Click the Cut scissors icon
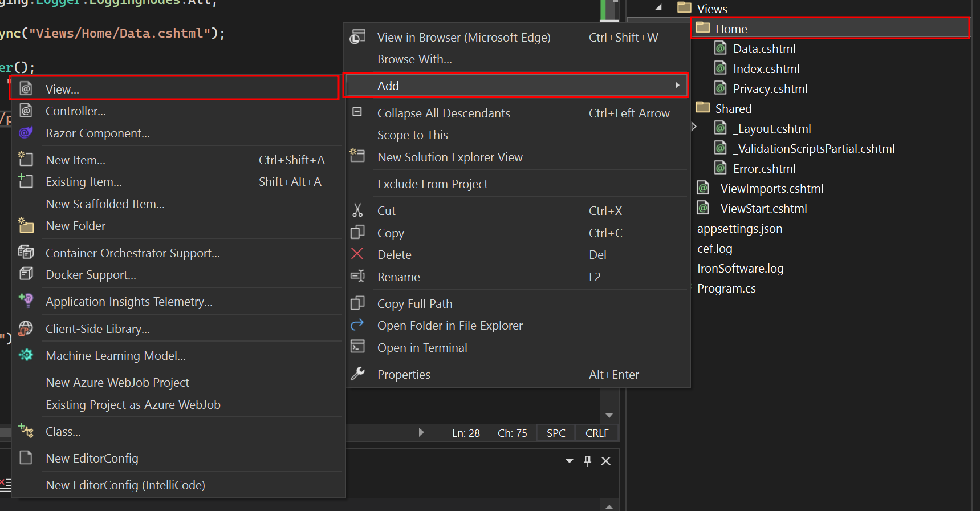 pos(357,210)
